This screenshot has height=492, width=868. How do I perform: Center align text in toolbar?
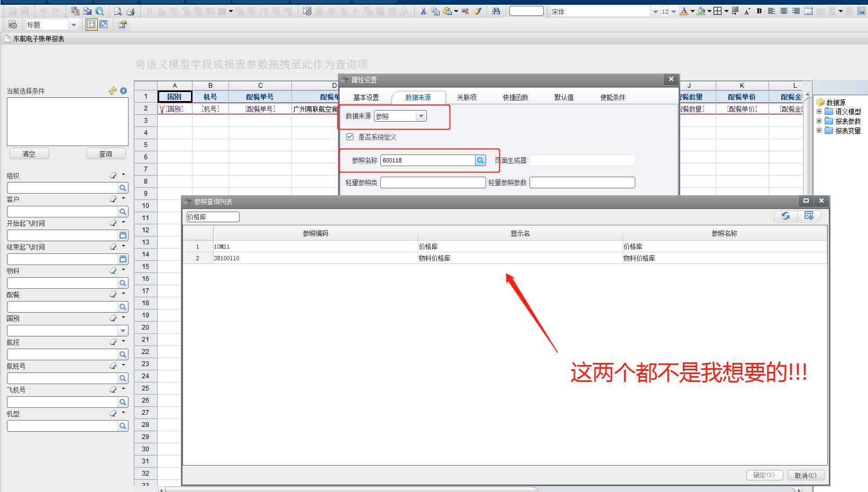pyautogui.click(x=784, y=11)
